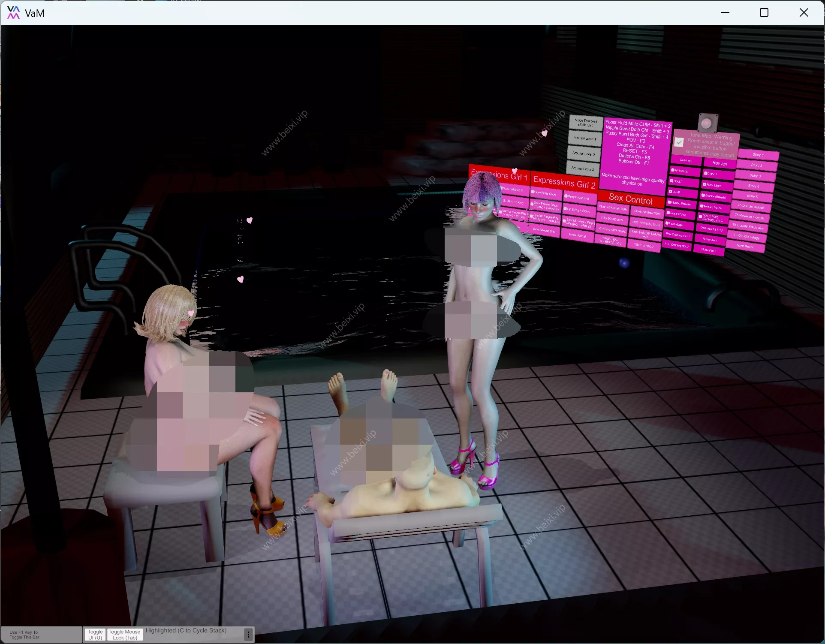Select the Story 1 button
This screenshot has height=644, width=825.
click(x=758, y=155)
